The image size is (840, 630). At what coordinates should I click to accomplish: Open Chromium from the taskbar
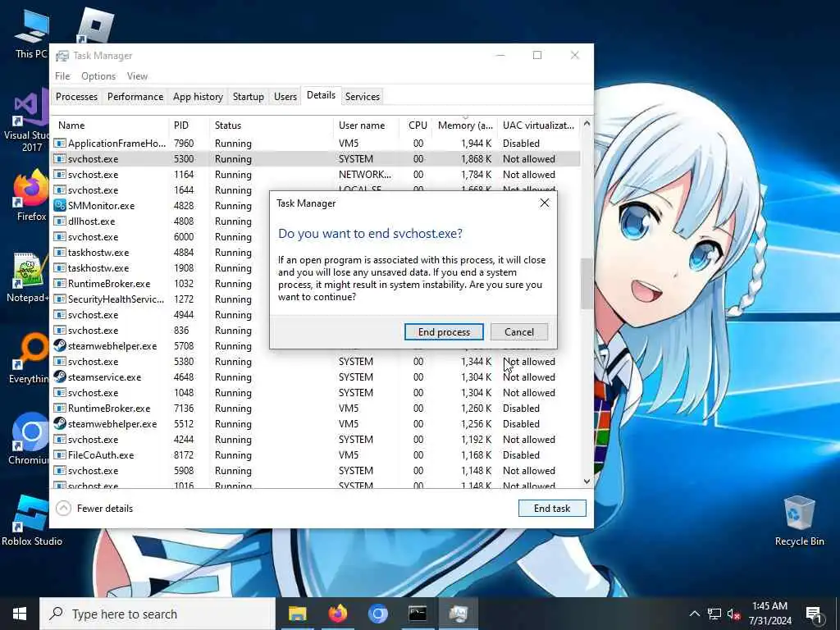click(377, 614)
